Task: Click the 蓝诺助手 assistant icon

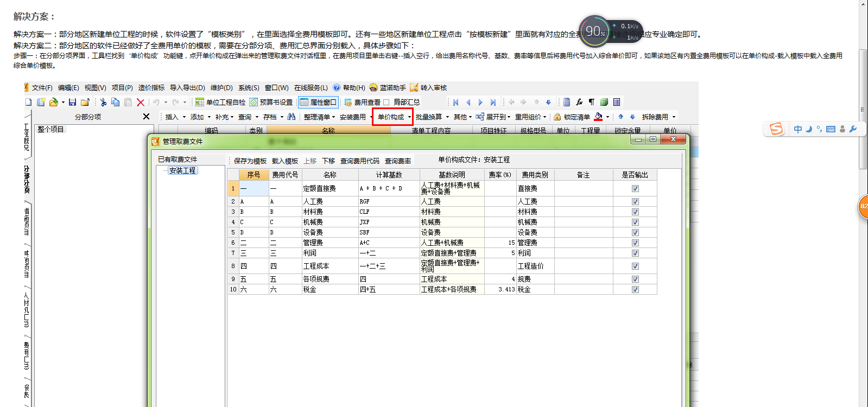Action: (373, 87)
